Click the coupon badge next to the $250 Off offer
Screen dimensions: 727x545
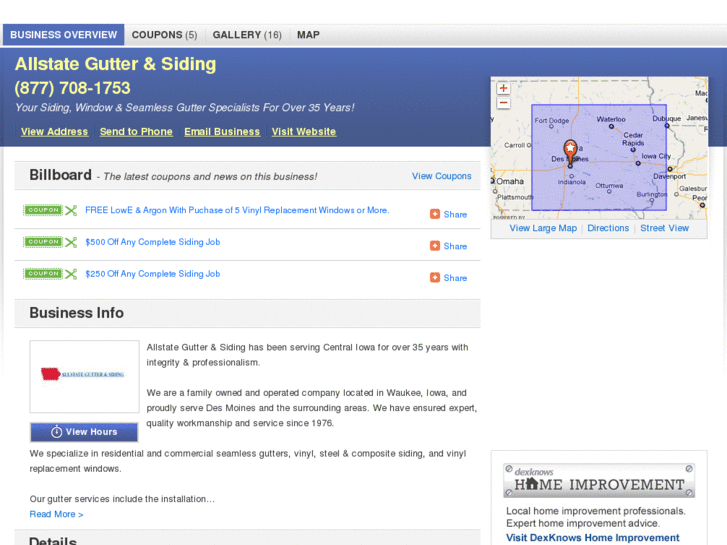click(x=43, y=274)
